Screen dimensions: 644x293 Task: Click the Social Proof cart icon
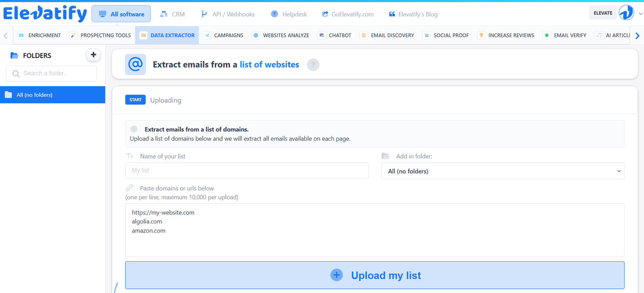[427, 35]
